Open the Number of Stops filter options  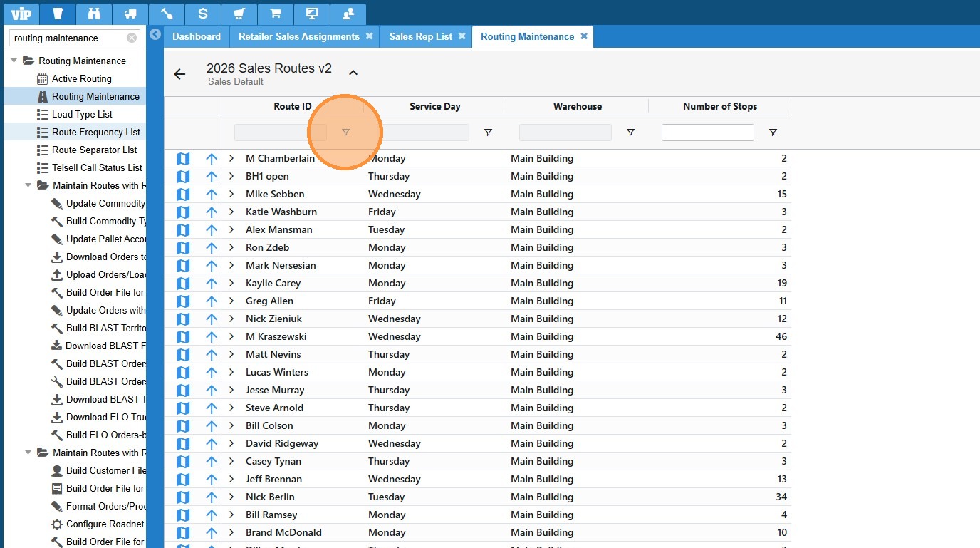(x=773, y=133)
